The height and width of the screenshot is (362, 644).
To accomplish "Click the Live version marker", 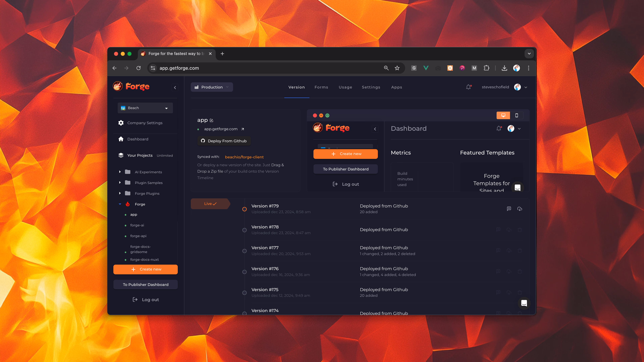I will point(210,204).
